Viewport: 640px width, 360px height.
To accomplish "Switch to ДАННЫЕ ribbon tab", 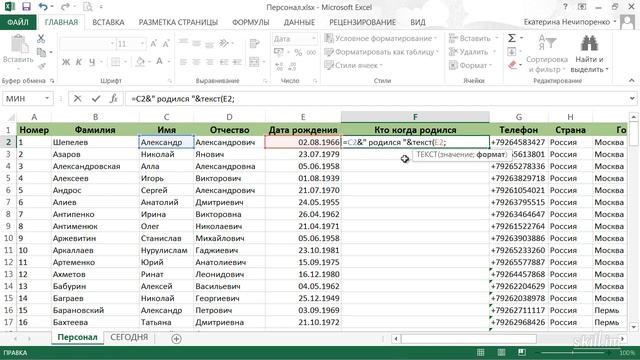I will (x=299, y=22).
